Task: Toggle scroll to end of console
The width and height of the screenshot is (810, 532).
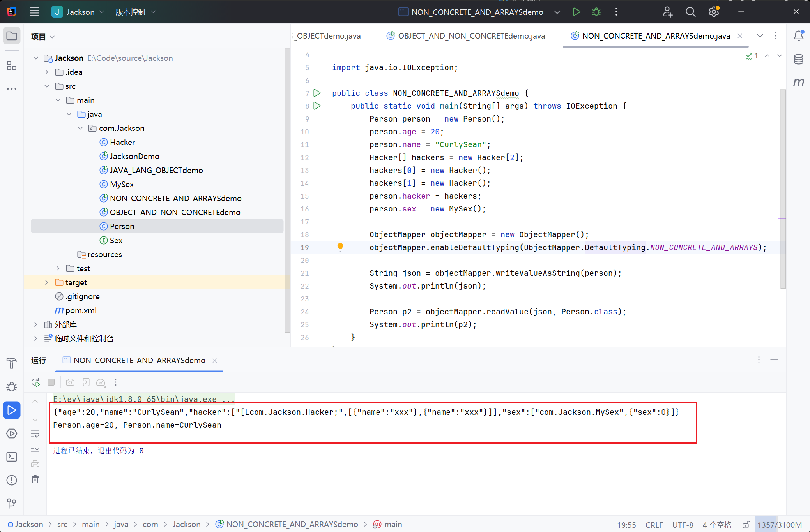Action: (x=35, y=449)
